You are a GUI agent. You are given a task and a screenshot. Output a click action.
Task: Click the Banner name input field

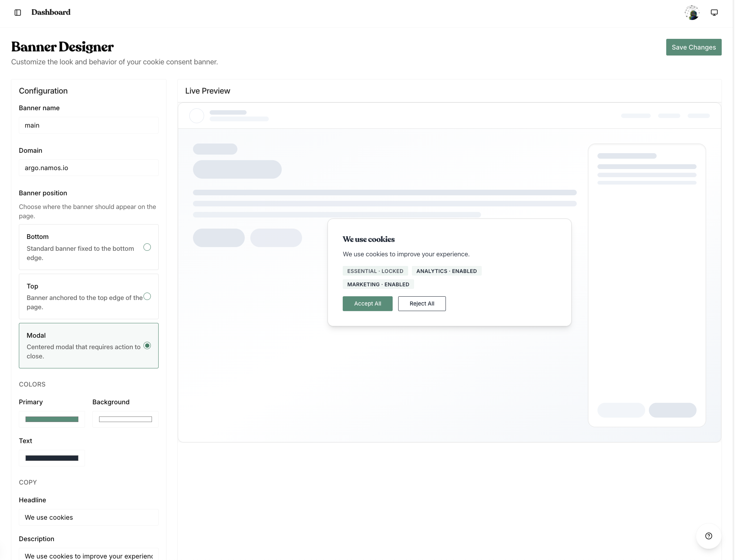click(89, 125)
